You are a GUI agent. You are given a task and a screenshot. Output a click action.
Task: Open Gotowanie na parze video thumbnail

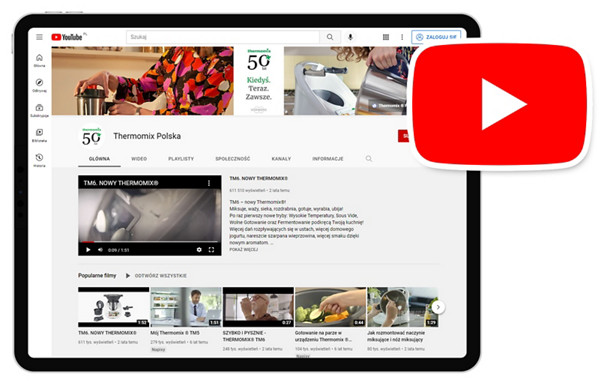331,307
